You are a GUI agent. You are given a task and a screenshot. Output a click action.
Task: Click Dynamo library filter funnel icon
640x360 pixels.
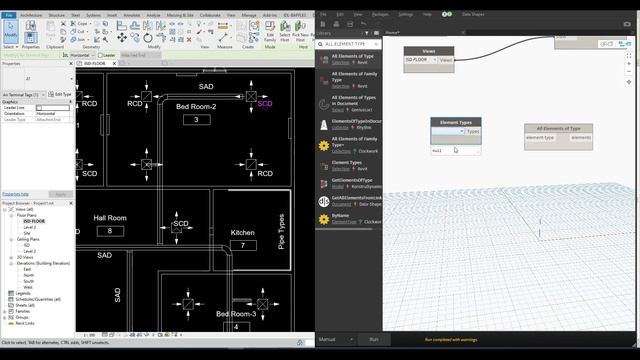367,33
